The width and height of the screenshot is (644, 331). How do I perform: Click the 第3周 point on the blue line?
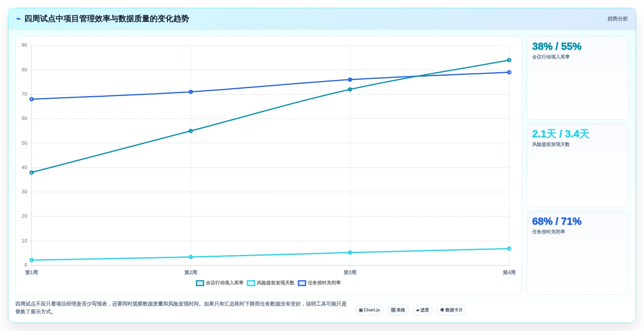point(350,80)
